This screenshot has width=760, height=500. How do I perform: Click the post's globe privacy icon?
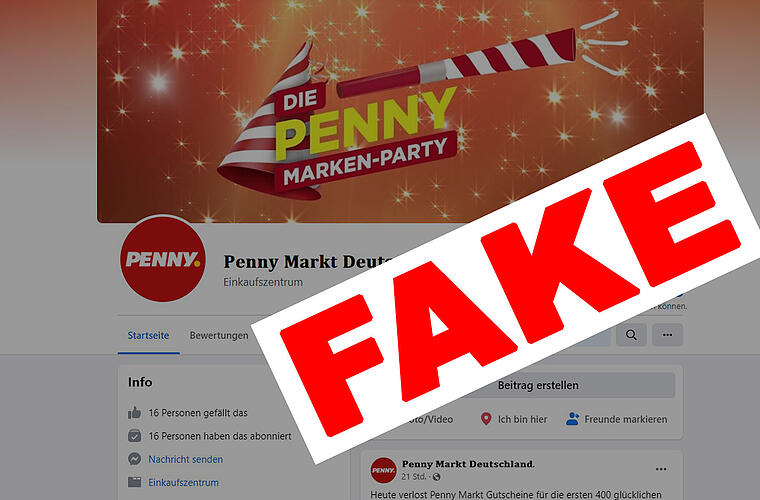tap(437, 477)
